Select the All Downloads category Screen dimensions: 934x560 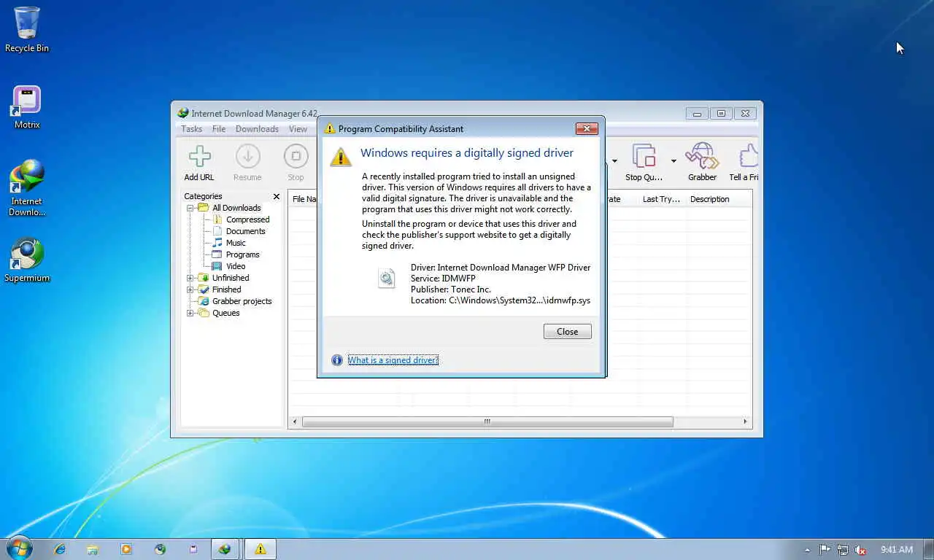(236, 208)
